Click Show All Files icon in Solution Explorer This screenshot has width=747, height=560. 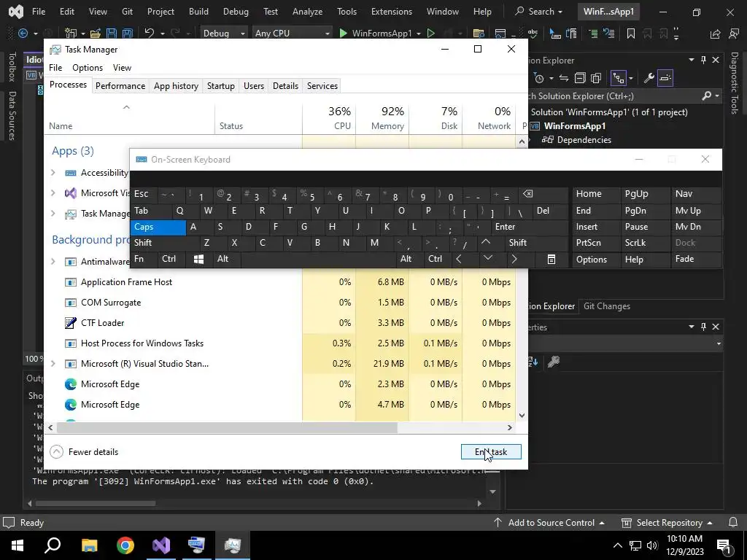click(596, 78)
